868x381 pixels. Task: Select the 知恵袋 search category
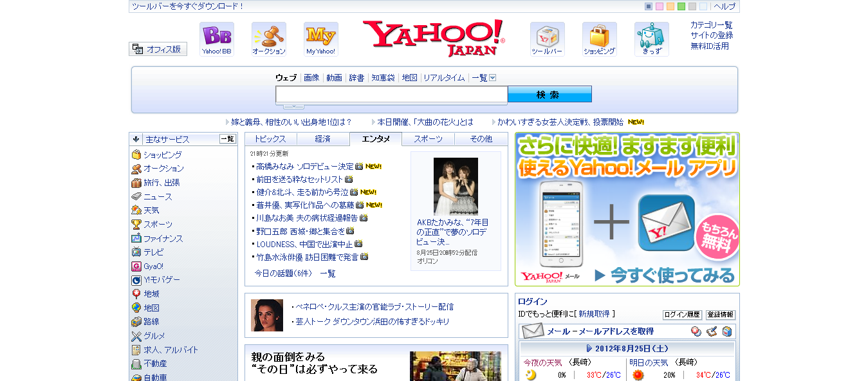[x=383, y=78]
